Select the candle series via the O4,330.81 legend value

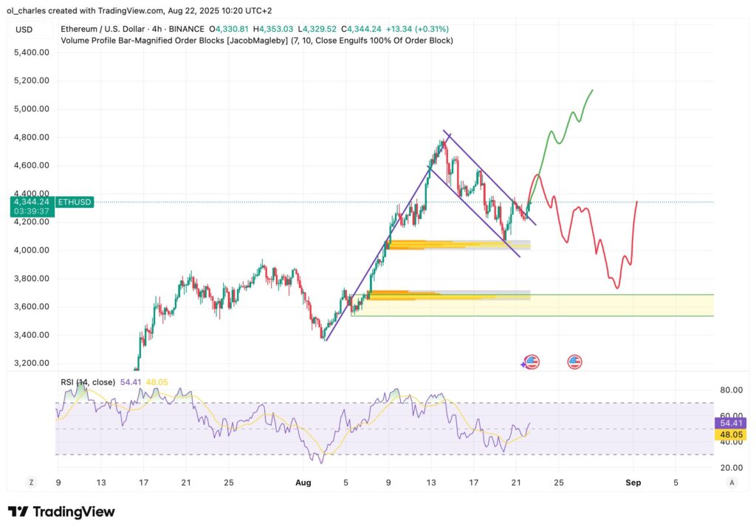tap(229, 30)
